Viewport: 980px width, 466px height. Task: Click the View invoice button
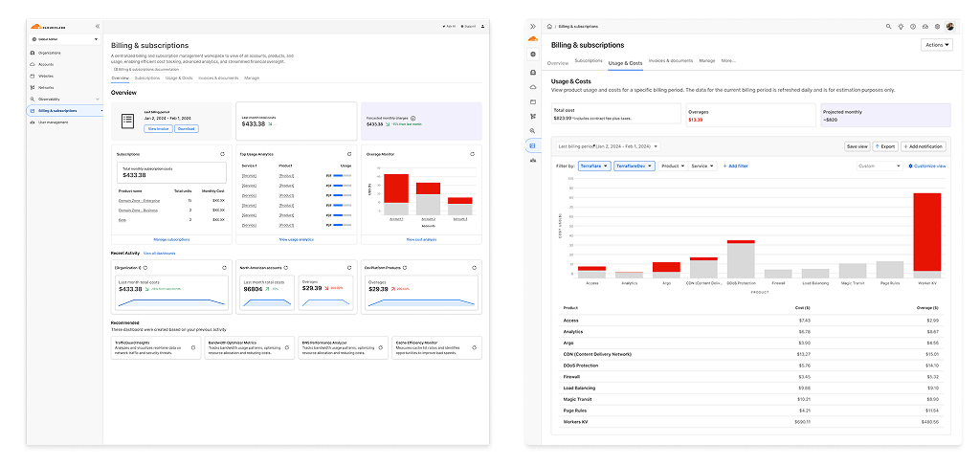(158, 128)
